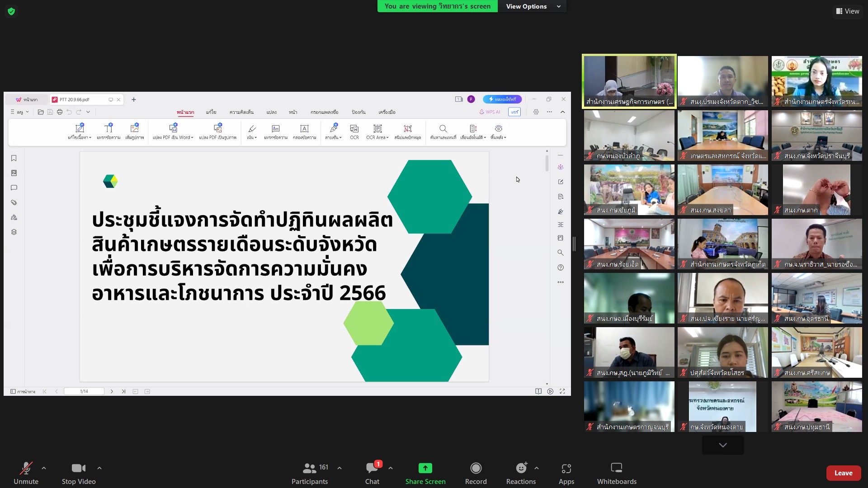868x488 pixels.
Task: Open the help question-mark in the right sidebar
Action: pos(561,267)
